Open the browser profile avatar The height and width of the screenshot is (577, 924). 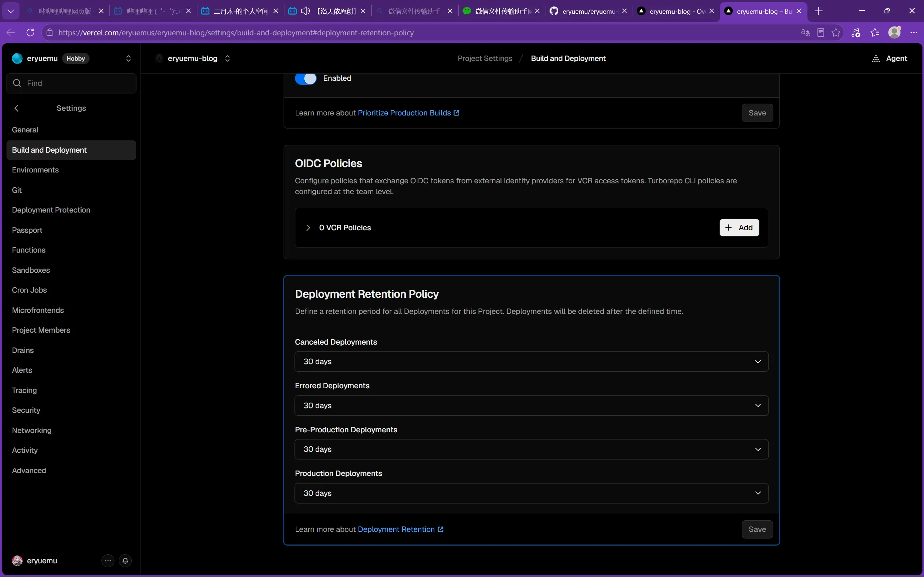click(895, 32)
